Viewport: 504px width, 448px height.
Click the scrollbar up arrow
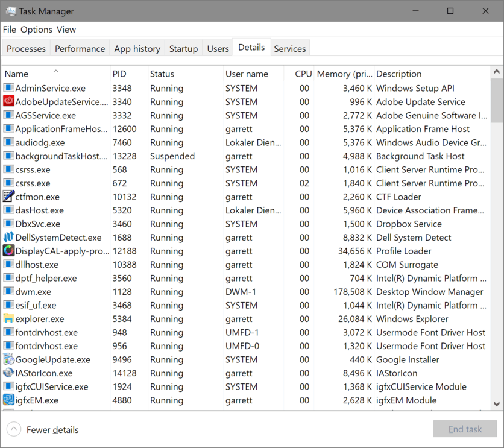497,72
